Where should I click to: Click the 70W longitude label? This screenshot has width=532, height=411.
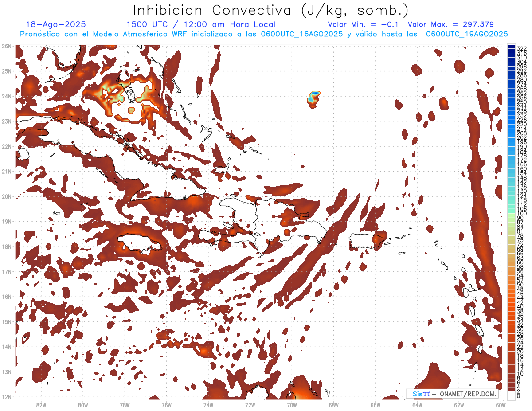[292, 405]
